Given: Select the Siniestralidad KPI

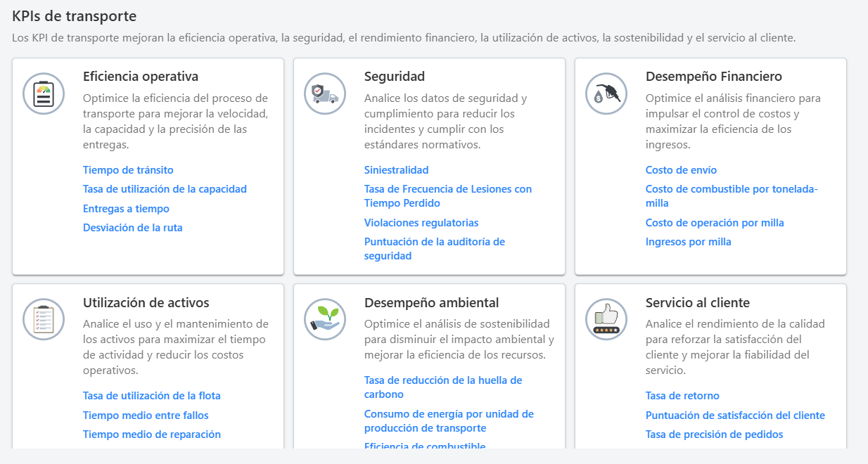Looking at the screenshot, I should point(396,169).
